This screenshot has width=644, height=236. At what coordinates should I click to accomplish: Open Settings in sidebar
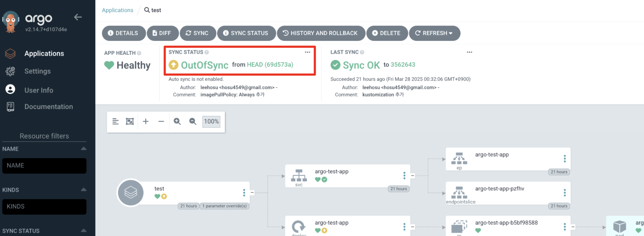click(37, 71)
